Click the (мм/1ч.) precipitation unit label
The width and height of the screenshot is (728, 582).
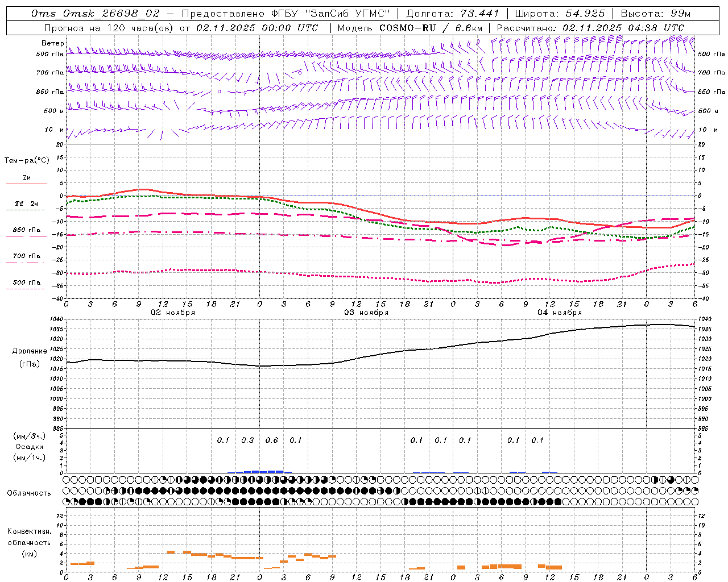[30, 458]
